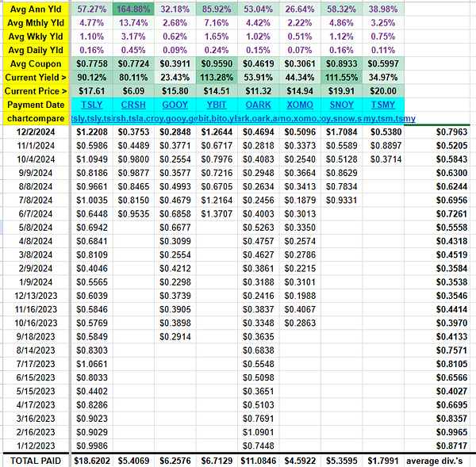Image resolution: width=476 pixels, height=467 pixels.
Task: Select the Avg Coupon label cell
Action: 36,63
